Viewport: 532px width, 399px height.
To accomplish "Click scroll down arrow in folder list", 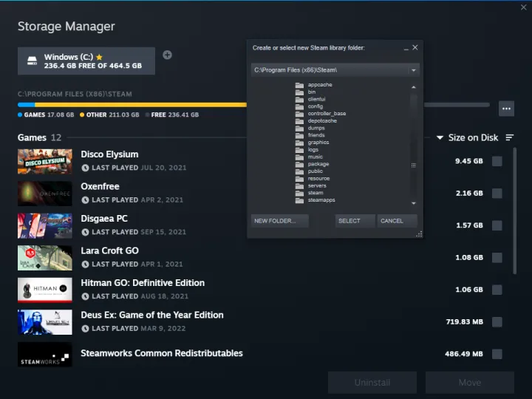I will click(x=414, y=202).
